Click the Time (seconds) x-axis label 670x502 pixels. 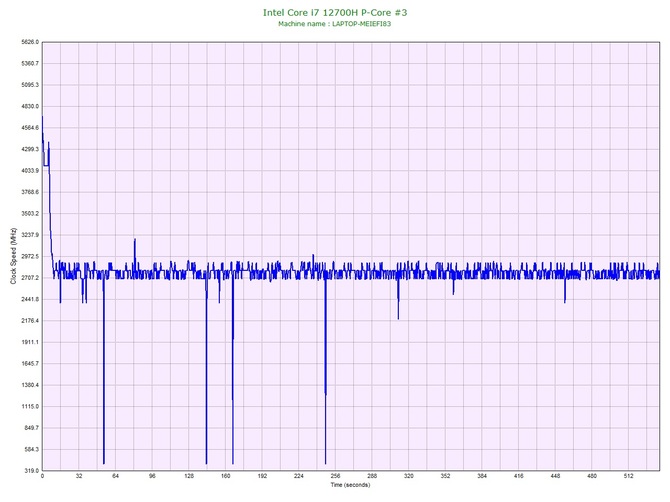[x=350, y=485]
